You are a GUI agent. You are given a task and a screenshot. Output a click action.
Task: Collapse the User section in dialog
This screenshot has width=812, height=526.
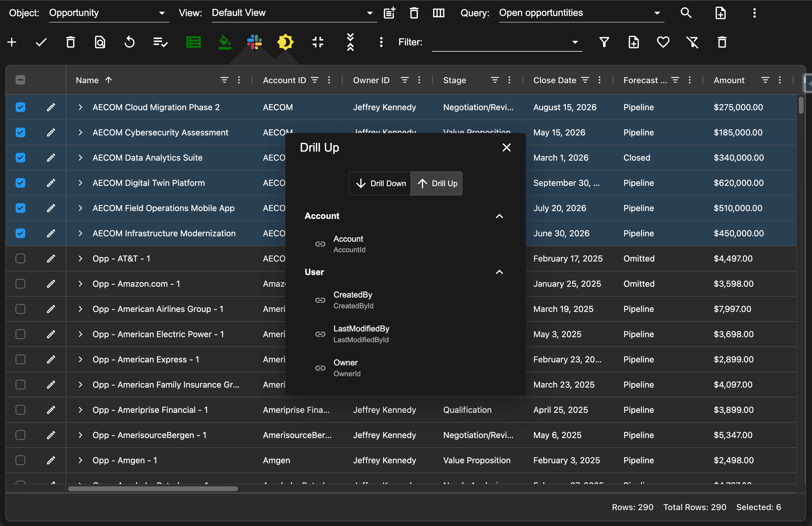(499, 272)
